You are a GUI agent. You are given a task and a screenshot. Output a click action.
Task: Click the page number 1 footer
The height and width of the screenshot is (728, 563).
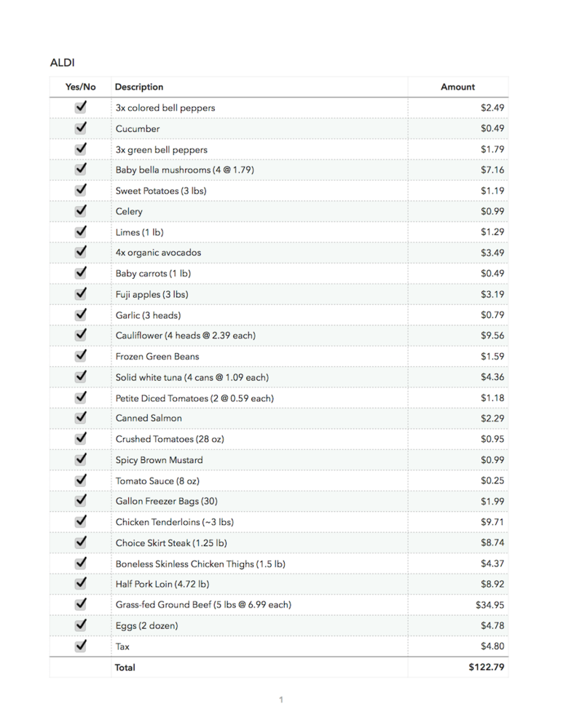281,699
